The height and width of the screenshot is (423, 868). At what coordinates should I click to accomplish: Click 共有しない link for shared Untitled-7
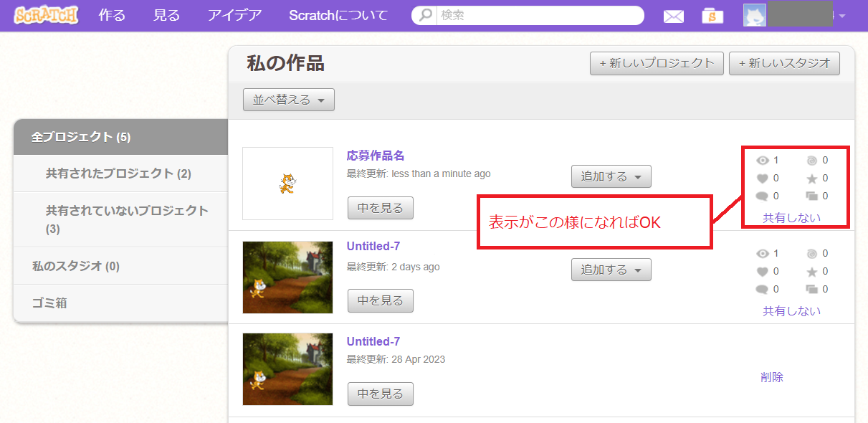792,311
